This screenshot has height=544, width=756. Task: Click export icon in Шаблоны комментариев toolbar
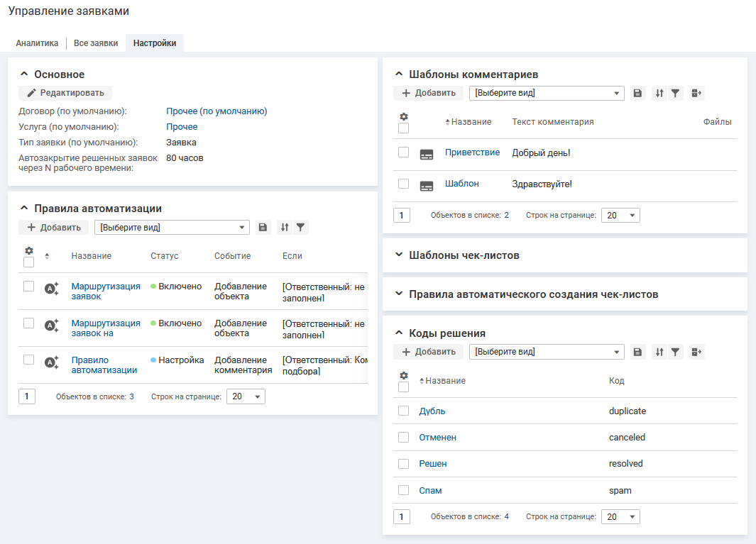[696, 93]
